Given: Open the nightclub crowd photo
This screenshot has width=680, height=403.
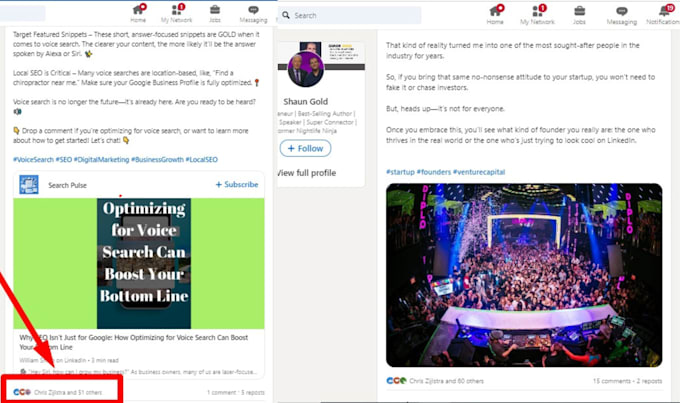Looking at the screenshot, I should click(524, 275).
